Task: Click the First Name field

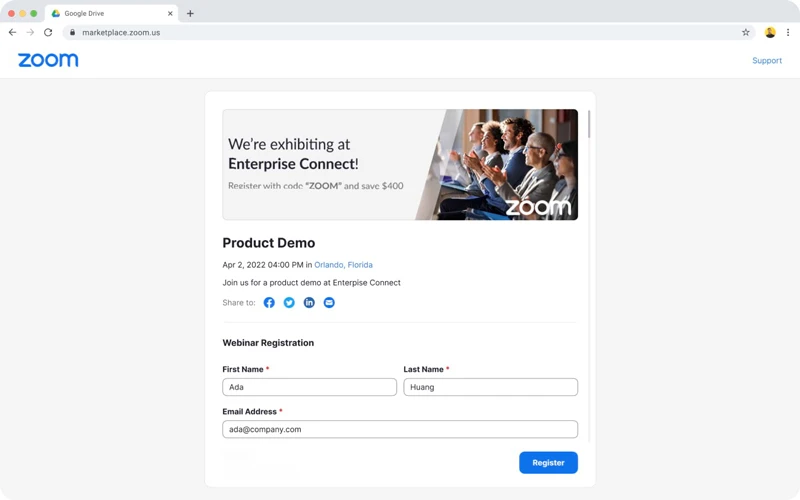Action: [309, 387]
